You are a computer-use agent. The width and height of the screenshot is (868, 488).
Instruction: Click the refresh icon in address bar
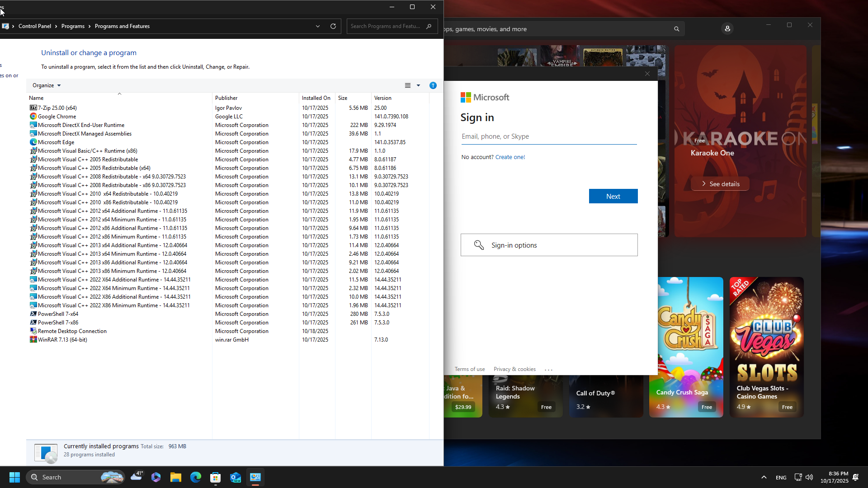pos(333,26)
